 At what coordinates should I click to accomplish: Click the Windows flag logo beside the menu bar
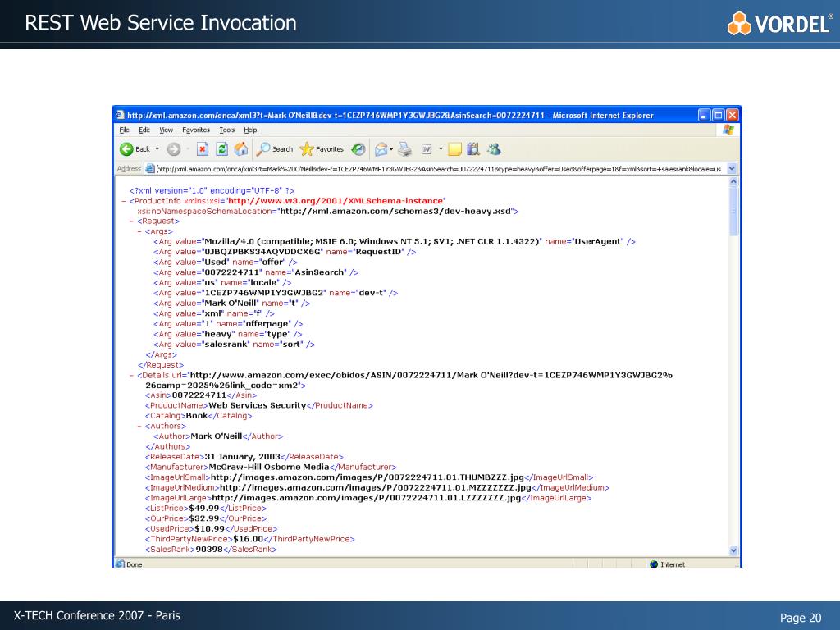pyautogui.click(x=728, y=130)
